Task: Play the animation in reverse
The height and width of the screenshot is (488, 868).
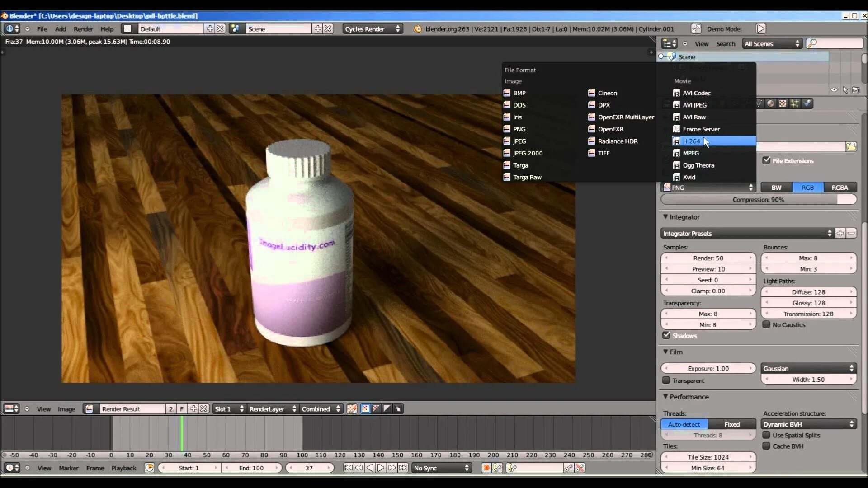Action: [370, 468]
